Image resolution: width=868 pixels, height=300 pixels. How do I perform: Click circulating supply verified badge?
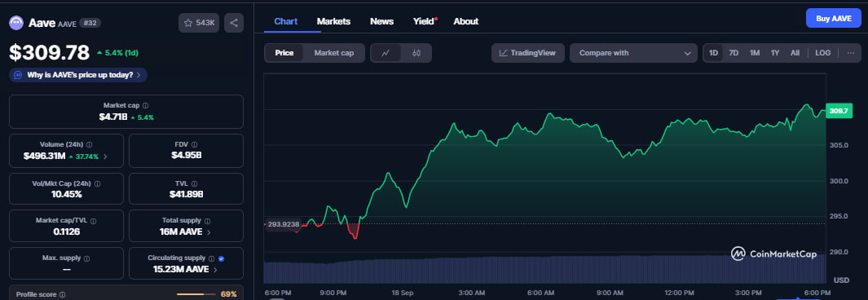point(221,258)
